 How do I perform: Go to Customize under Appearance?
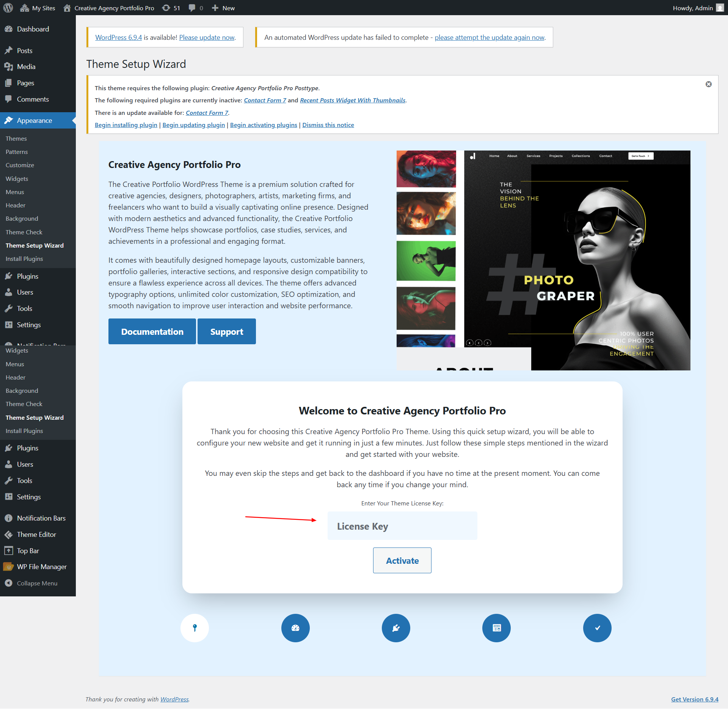coord(20,165)
